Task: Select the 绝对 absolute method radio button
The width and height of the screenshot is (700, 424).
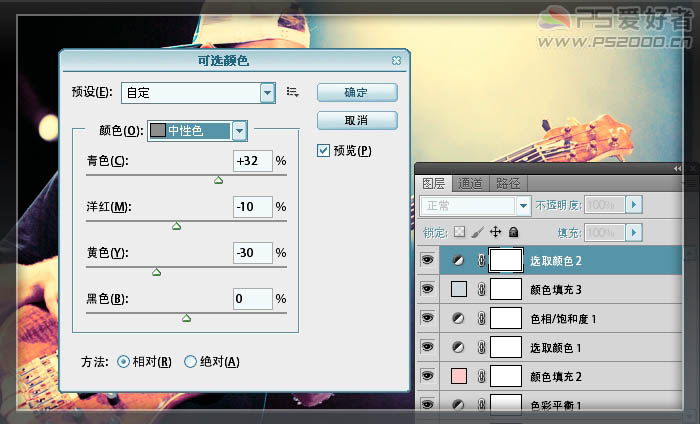Action: (x=190, y=362)
